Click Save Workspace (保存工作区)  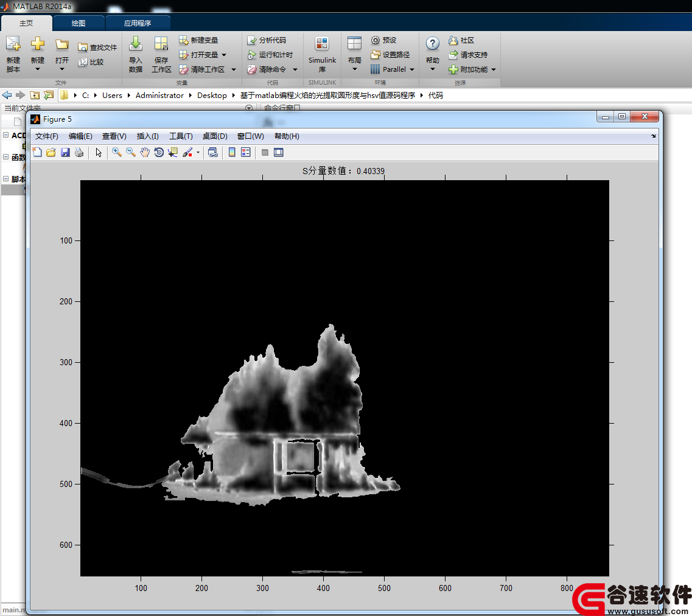coord(161,54)
